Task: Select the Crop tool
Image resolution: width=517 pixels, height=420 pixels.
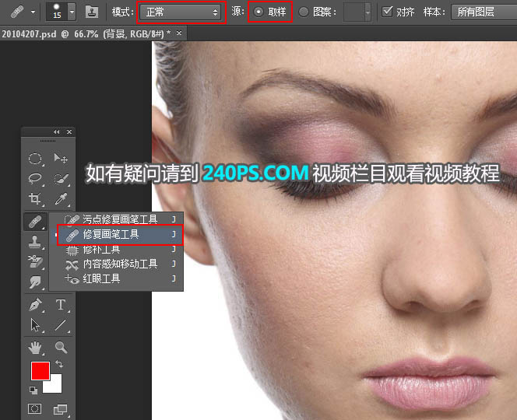Action: [35, 199]
